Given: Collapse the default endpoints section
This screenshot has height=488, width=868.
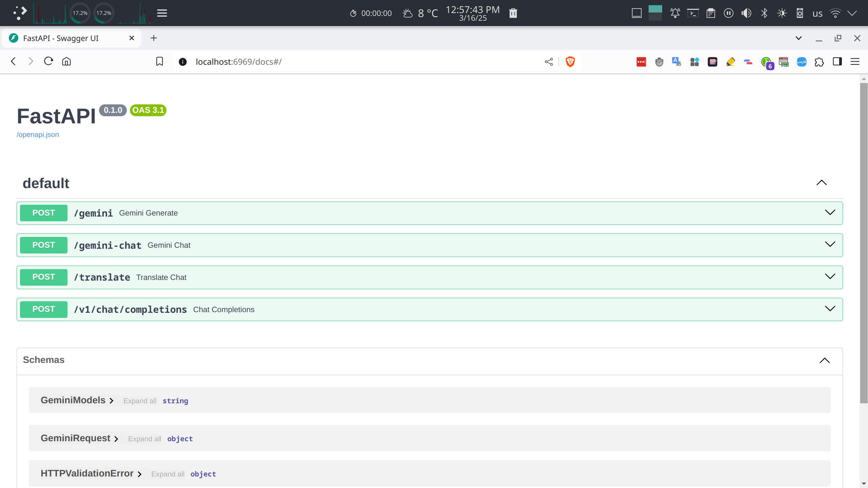Looking at the screenshot, I should (822, 183).
